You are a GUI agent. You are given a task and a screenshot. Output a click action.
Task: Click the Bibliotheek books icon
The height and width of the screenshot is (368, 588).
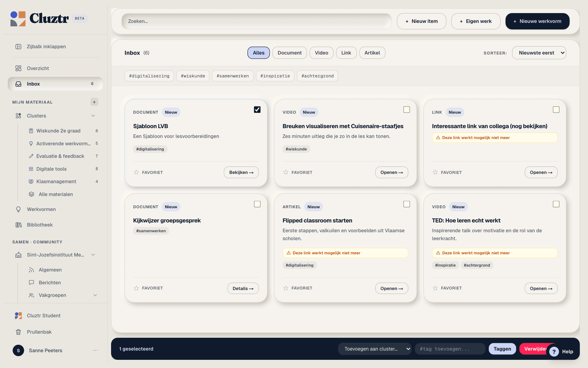[x=18, y=225]
